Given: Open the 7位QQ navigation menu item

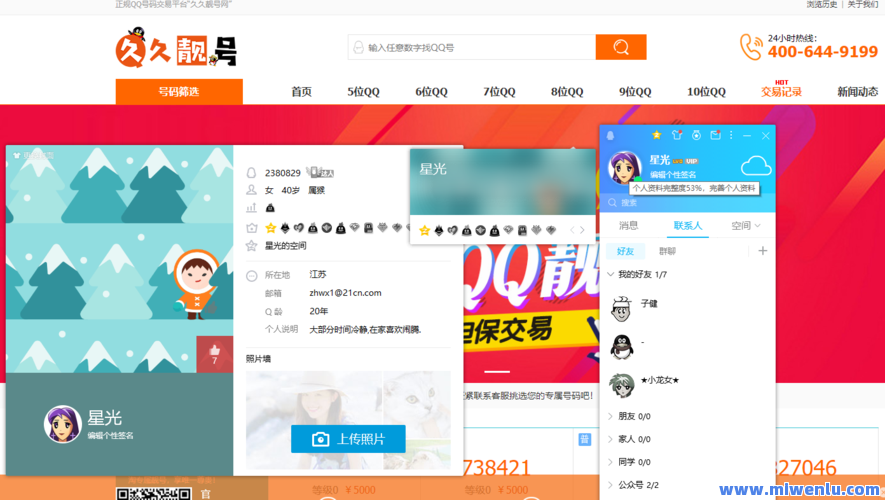Looking at the screenshot, I should 499,92.
